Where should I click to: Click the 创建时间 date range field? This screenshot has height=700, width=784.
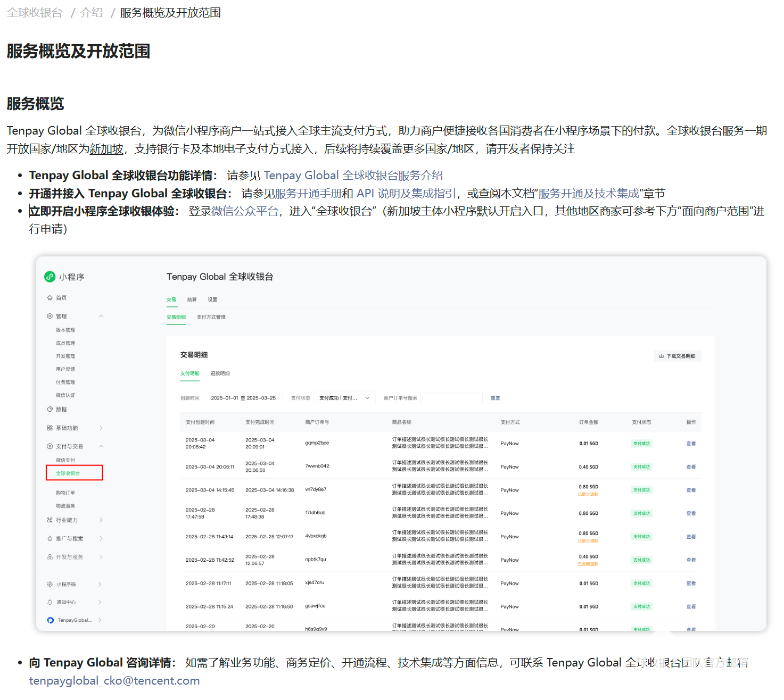point(243,398)
